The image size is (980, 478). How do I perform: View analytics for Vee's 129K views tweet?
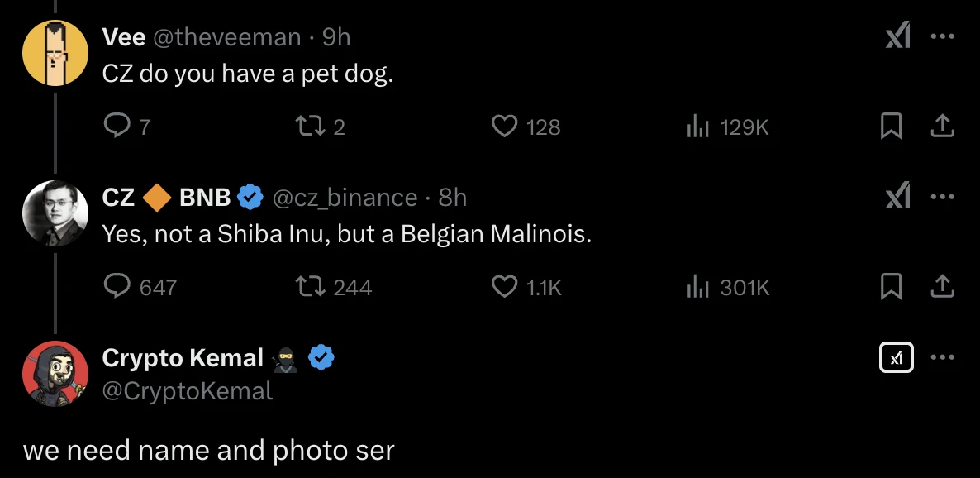[x=698, y=127]
